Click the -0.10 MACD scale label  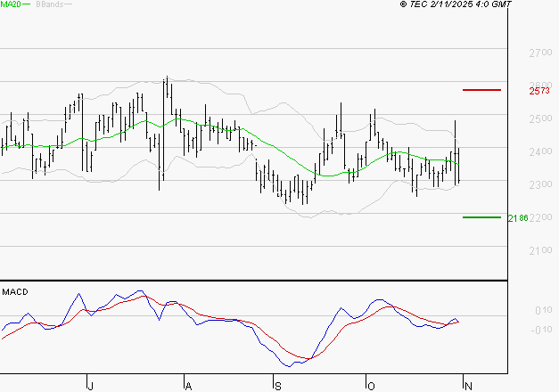pos(541,330)
